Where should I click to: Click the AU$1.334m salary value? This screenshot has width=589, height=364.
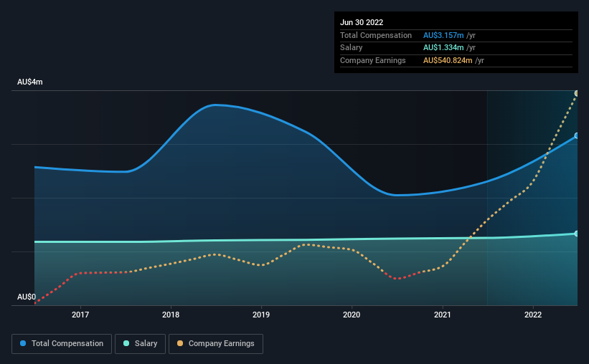(443, 48)
